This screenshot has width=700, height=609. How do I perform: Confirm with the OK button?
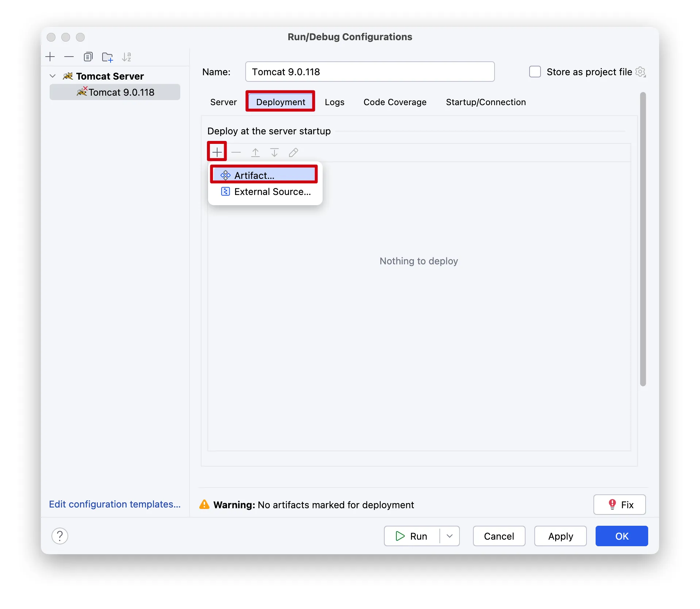point(622,536)
